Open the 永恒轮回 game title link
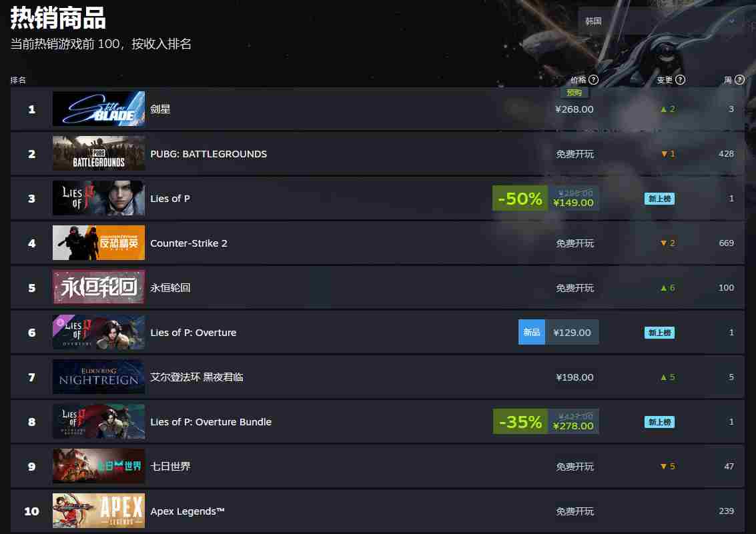Image resolution: width=756 pixels, height=534 pixels. click(x=170, y=288)
